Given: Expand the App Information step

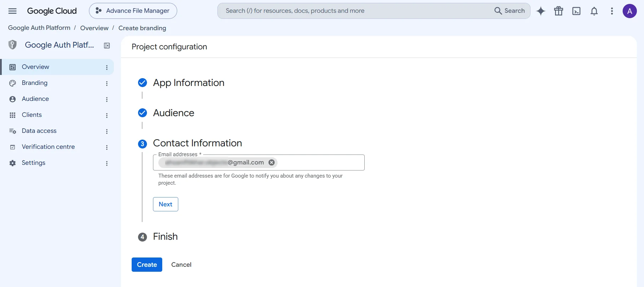Looking at the screenshot, I should 189,83.
